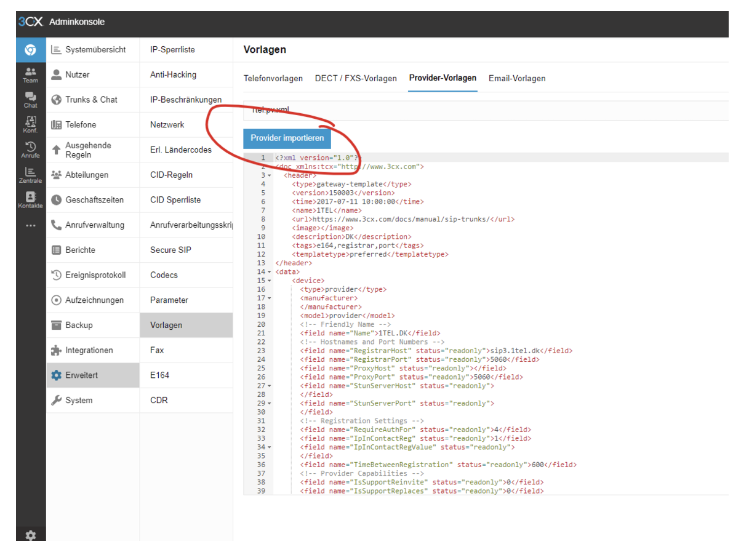Open Anti-Hacking submenu item
741x560 pixels.
(186, 74)
